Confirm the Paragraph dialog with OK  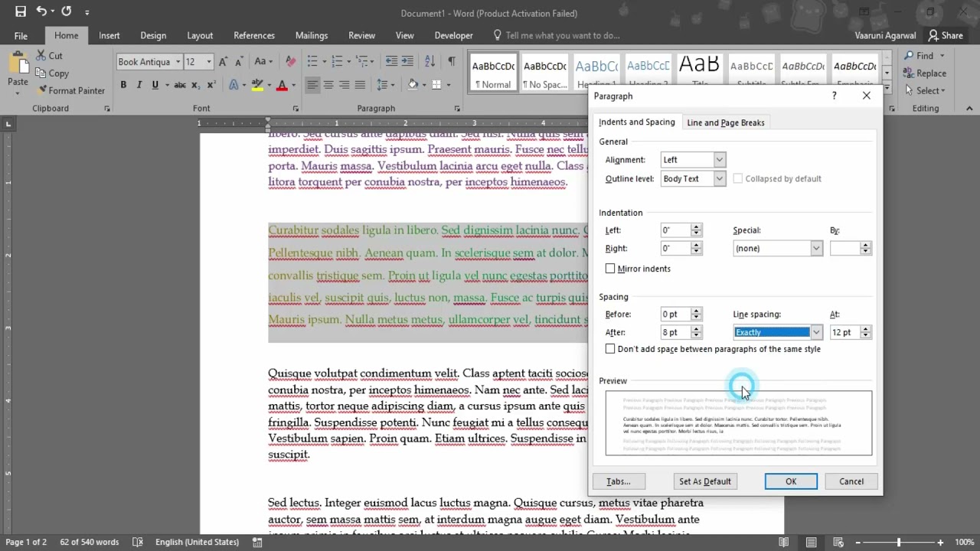pyautogui.click(x=791, y=481)
